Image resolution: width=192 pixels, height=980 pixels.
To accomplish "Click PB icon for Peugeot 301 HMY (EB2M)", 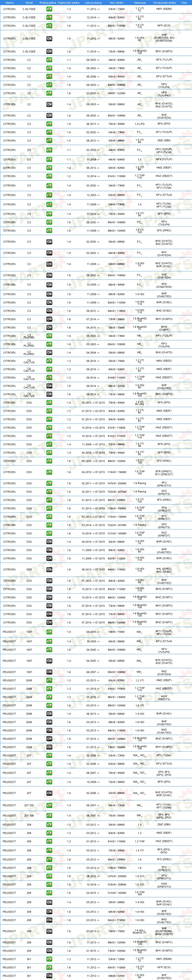I will pyautogui.click(x=49, y=959).
